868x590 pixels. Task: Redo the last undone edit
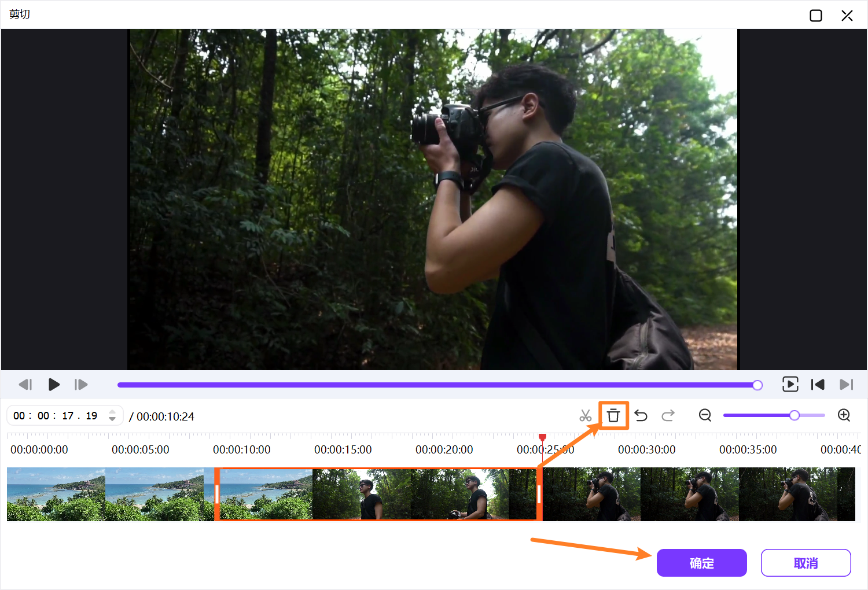pos(668,415)
